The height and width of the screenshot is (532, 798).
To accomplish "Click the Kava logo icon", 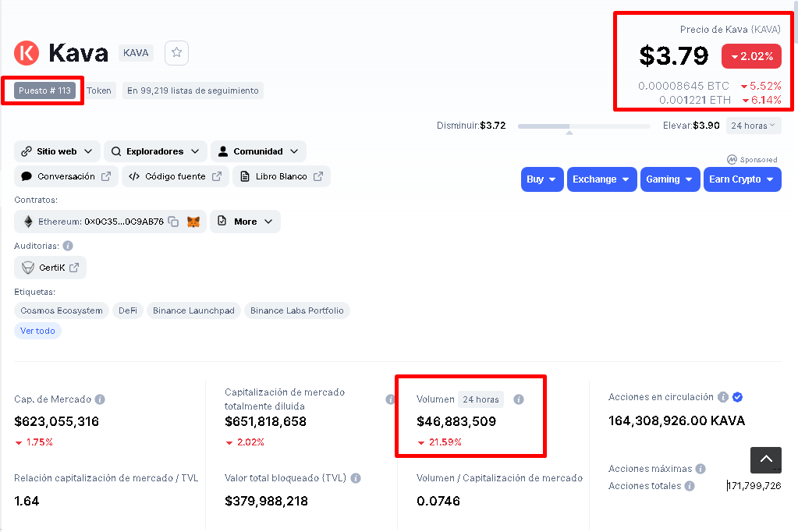I will 27,53.
